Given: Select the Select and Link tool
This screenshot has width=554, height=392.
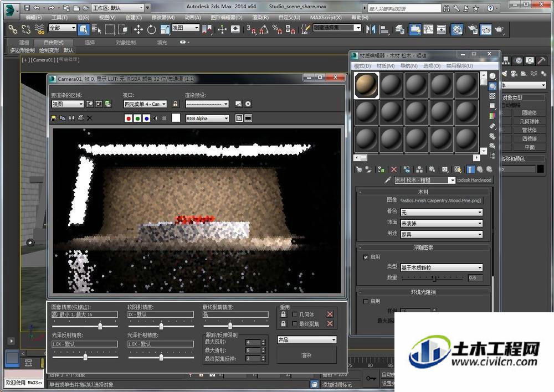Looking at the screenshot, I should coord(13,29).
